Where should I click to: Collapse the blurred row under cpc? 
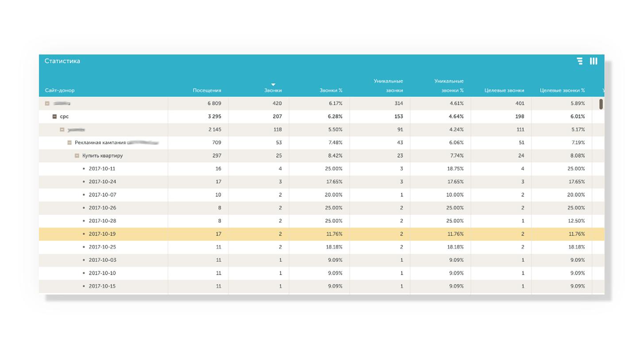click(62, 130)
